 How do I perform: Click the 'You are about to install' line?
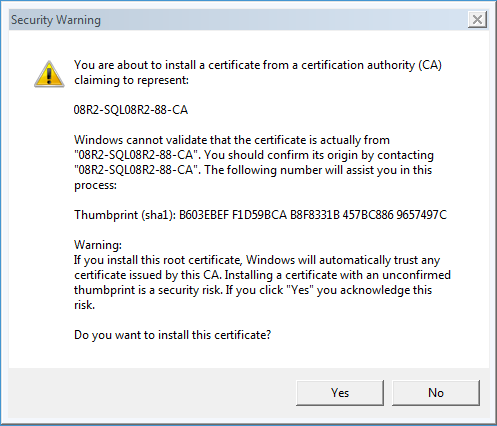pyautogui.click(x=258, y=65)
